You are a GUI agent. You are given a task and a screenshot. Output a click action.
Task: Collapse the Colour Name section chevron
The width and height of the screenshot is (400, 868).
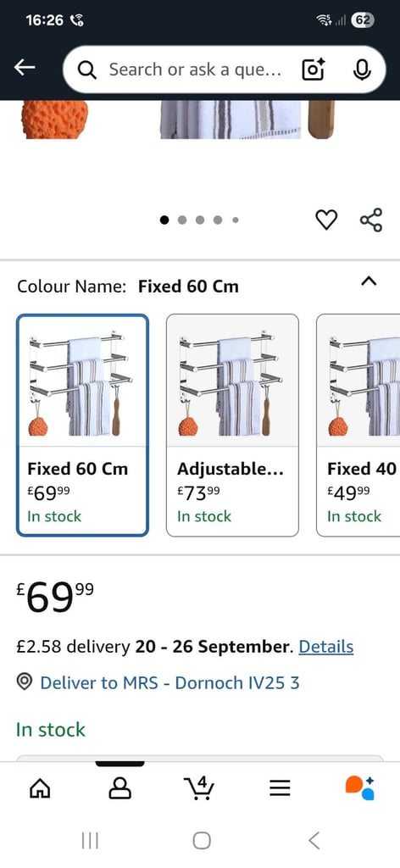pos(369,281)
